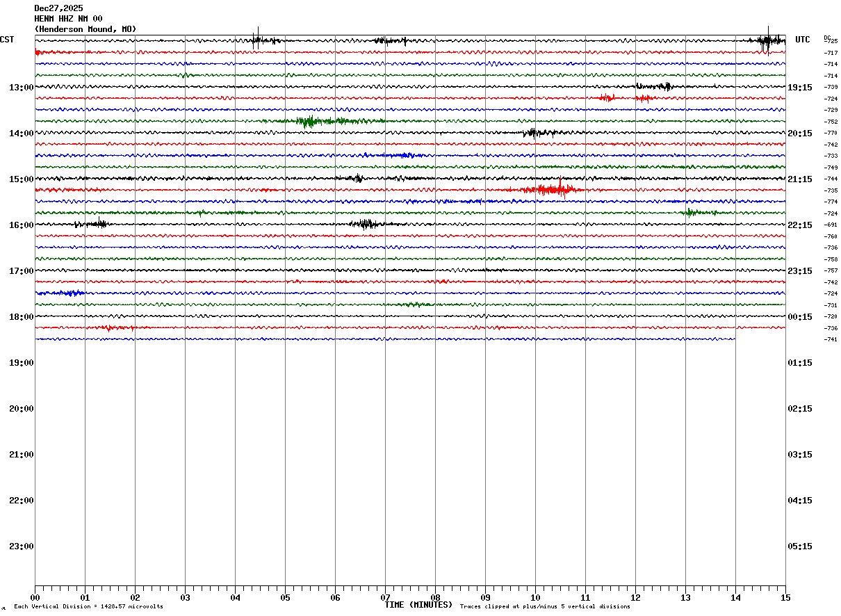Select the 15 minute tick on time axis

tap(785, 598)
